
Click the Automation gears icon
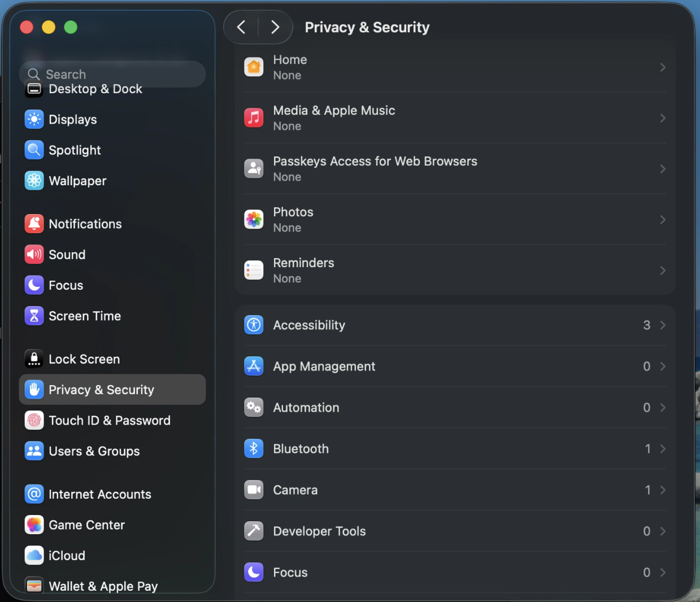[254, 407]
